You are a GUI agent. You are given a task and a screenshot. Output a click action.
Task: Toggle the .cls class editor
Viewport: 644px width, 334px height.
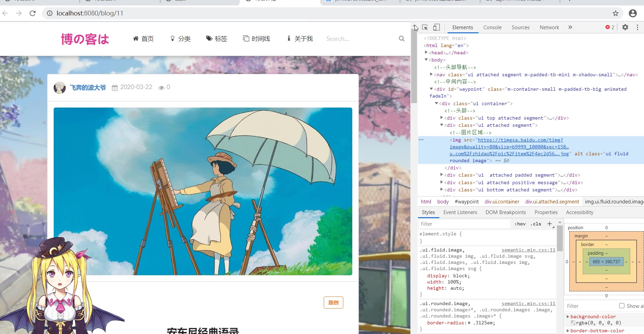click(536, 224)
